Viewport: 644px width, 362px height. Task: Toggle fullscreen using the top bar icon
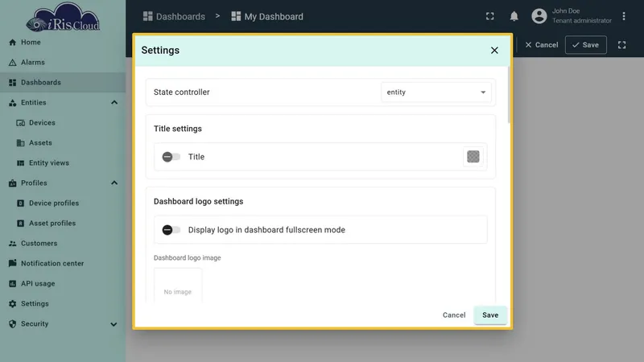490,16
